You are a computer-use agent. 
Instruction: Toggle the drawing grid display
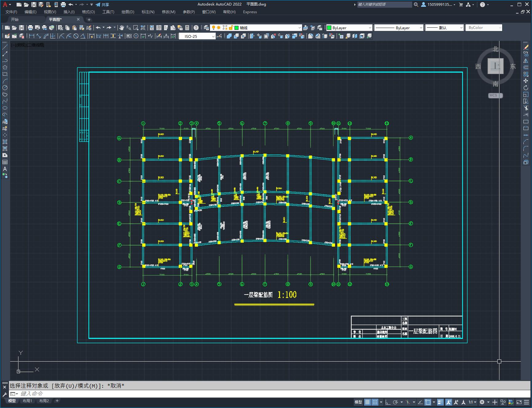(x=368, y=402)
